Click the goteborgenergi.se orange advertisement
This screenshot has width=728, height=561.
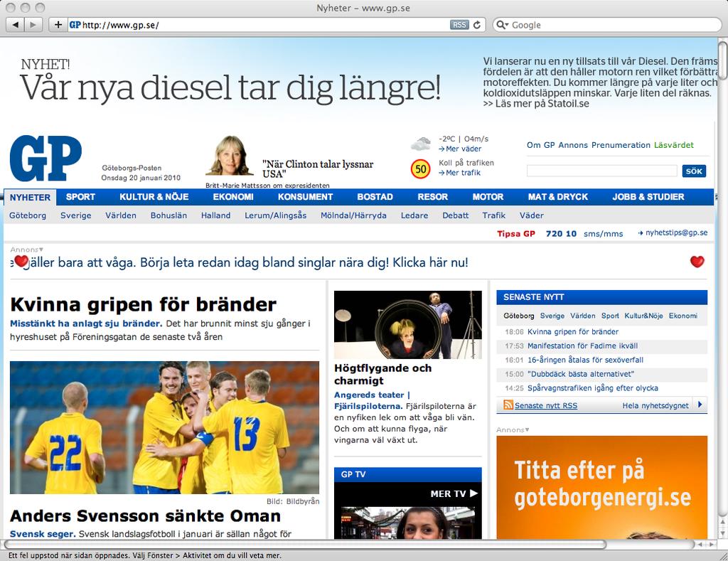coord(601,487)
